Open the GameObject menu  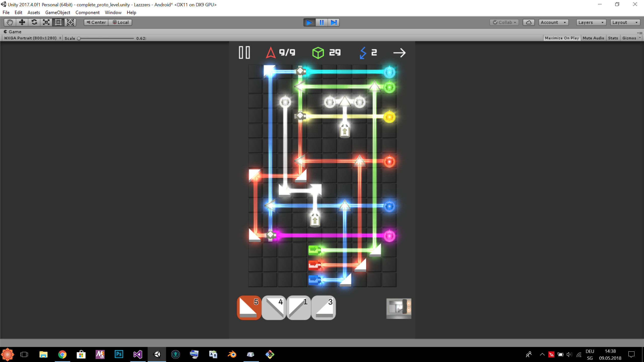click(x=58, y=12)
